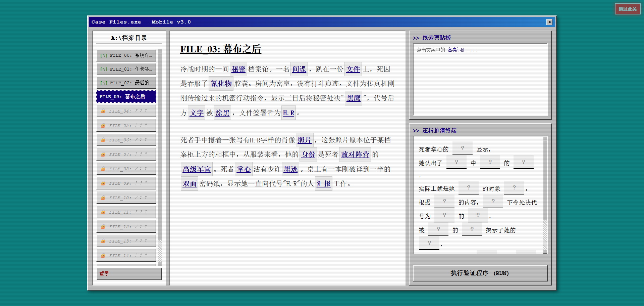
Task: Click the highlighted keyword 间谍
Action: [299, 69]
